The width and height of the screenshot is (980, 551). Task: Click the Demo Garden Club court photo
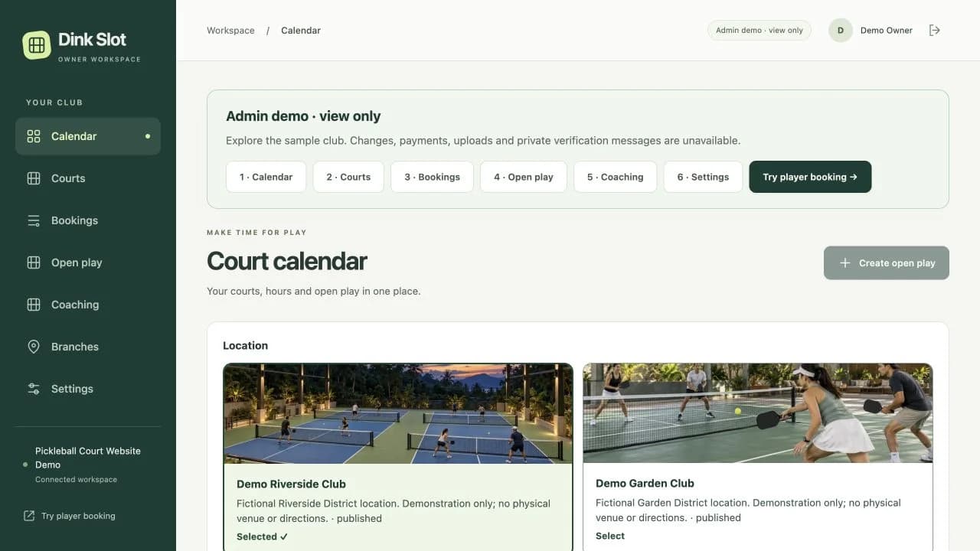pyautogui.click(x=758, y=413)
